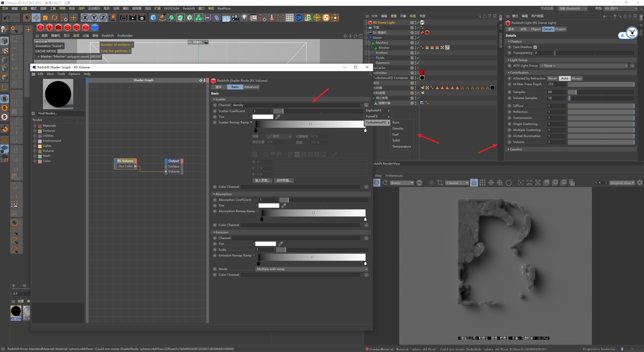The height and width of the screenshot is (352, 644).
Task: Click the 保存预置 button
Action: point(284,181)
